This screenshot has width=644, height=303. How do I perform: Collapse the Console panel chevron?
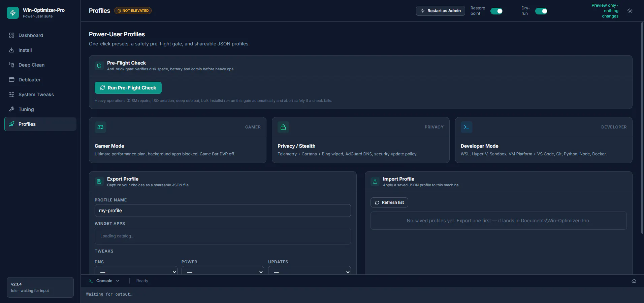[118, 281]
